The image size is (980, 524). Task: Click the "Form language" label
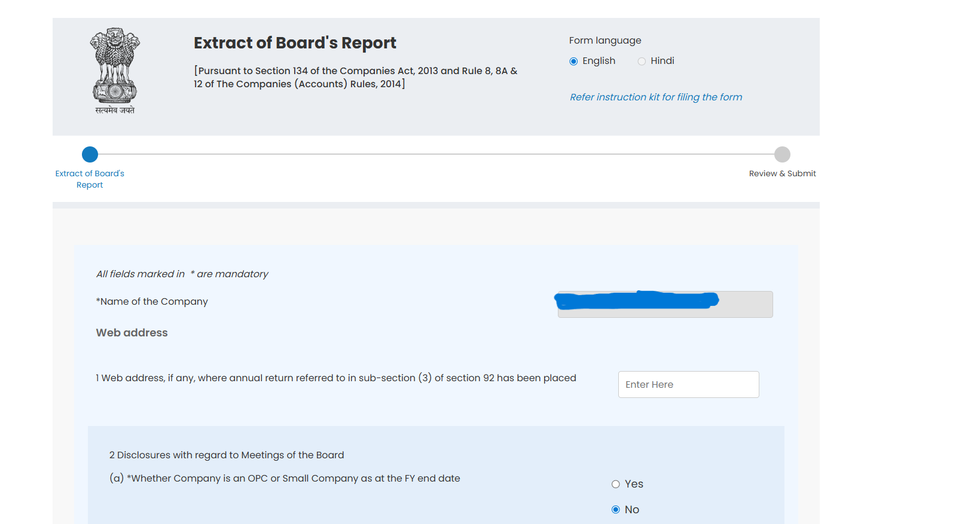click(x=605, y=41)
